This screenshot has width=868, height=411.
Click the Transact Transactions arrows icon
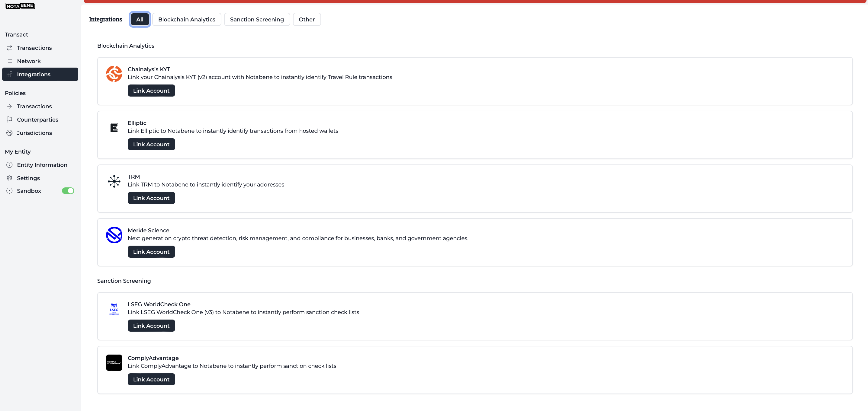click(9, 48)
